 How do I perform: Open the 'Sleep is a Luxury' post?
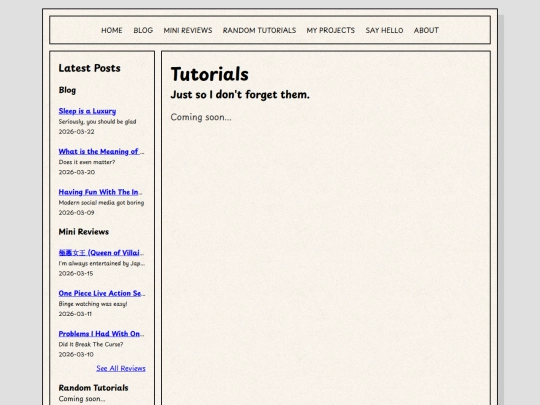[x=87, y=111]
